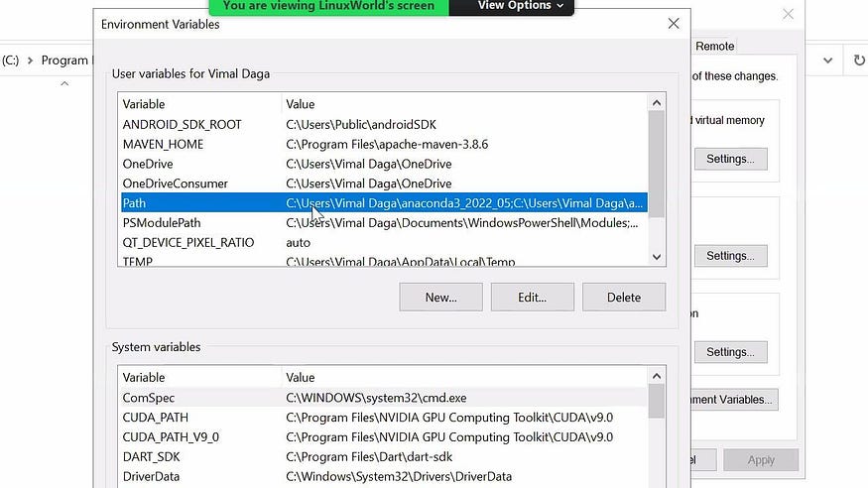Screen dimensions: 868x488
Task: Click Environment Variables button in System Properties
Action: click(734, 400)
